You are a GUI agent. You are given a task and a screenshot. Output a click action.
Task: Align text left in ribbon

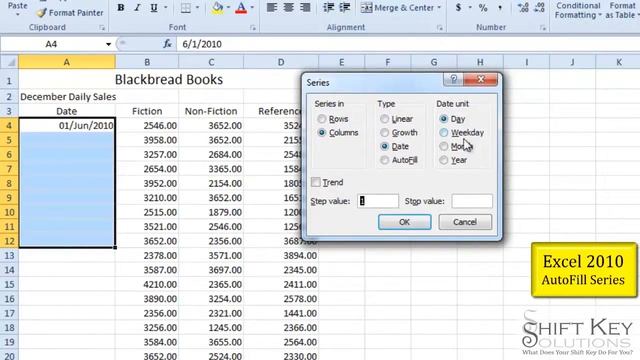[272, 7]
